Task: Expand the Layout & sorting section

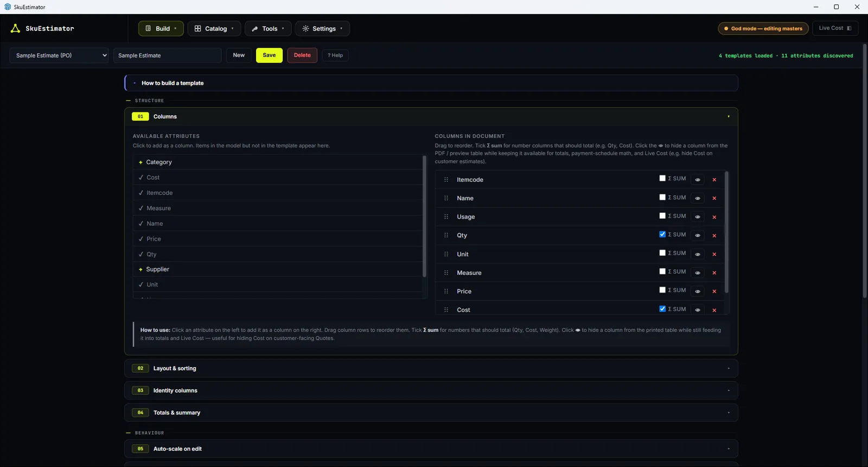Action: [431, 368]
